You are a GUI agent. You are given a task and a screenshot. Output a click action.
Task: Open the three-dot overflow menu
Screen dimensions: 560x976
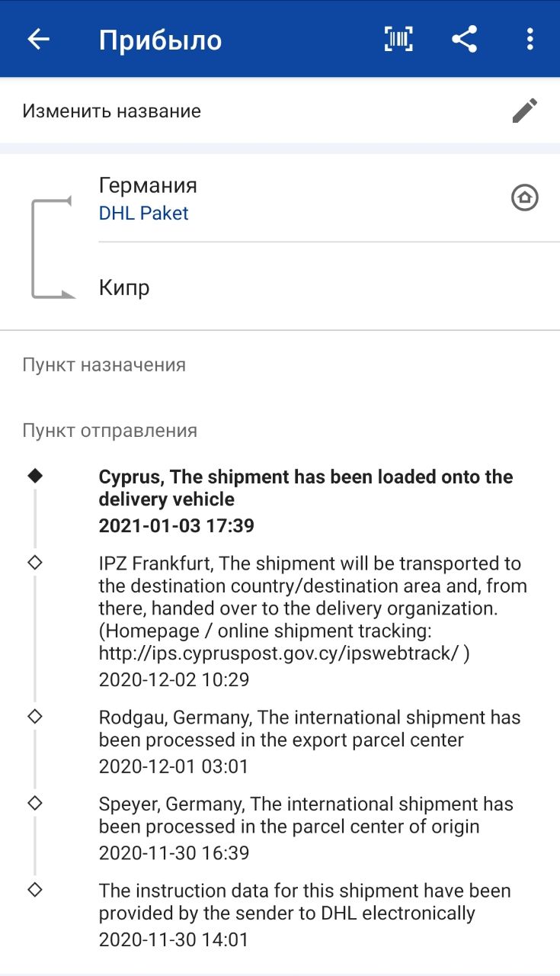pyautogui.click(x=530, y=40)
